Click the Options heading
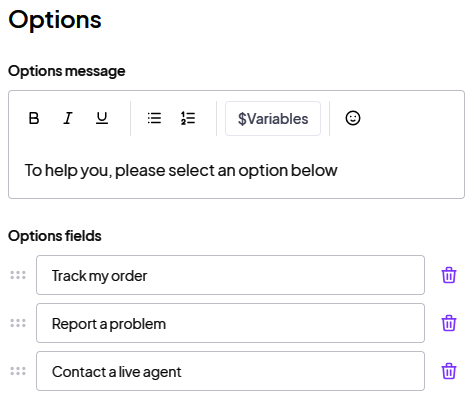The width and height of the screenshot is (474, 410). (55, 21)
